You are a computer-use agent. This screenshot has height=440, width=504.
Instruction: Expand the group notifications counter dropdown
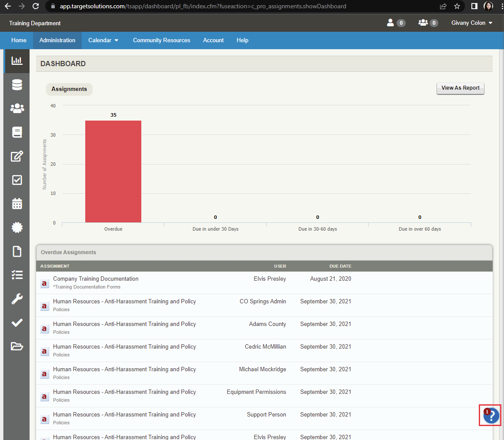coord(428,23)
